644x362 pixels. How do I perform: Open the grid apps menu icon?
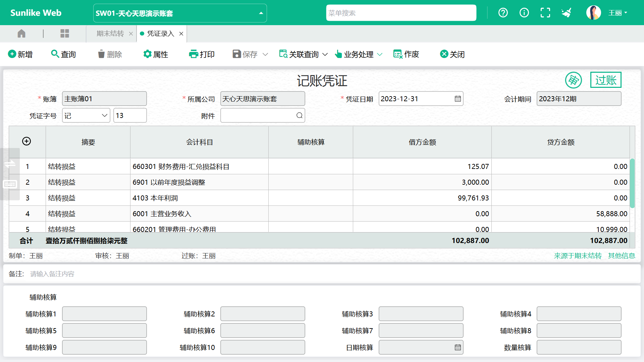point(64,34)
